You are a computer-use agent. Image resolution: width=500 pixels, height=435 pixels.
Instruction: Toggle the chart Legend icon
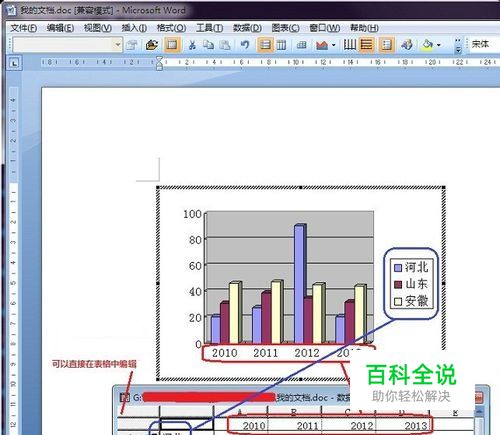[387, 44]
